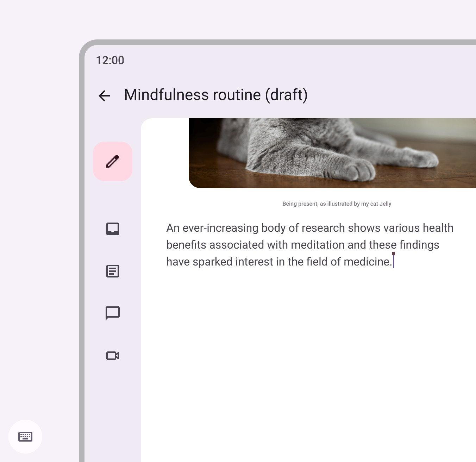Click the cat Jelly photo
476x462 pixels.
tap(332, 153)
